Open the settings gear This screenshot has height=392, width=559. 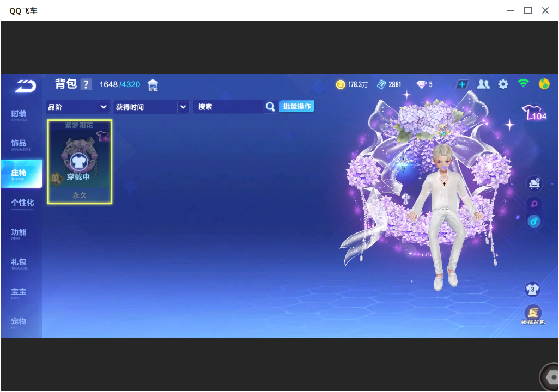503,84
